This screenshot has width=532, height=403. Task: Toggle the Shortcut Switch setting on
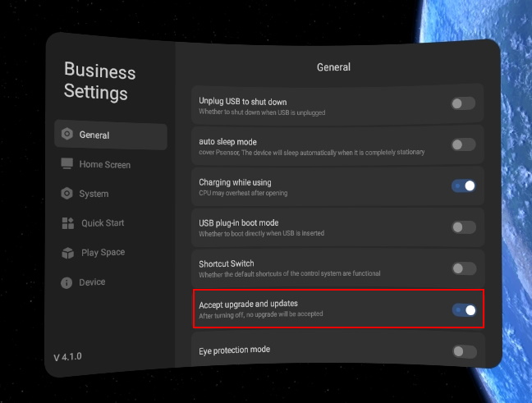[465, 268]
